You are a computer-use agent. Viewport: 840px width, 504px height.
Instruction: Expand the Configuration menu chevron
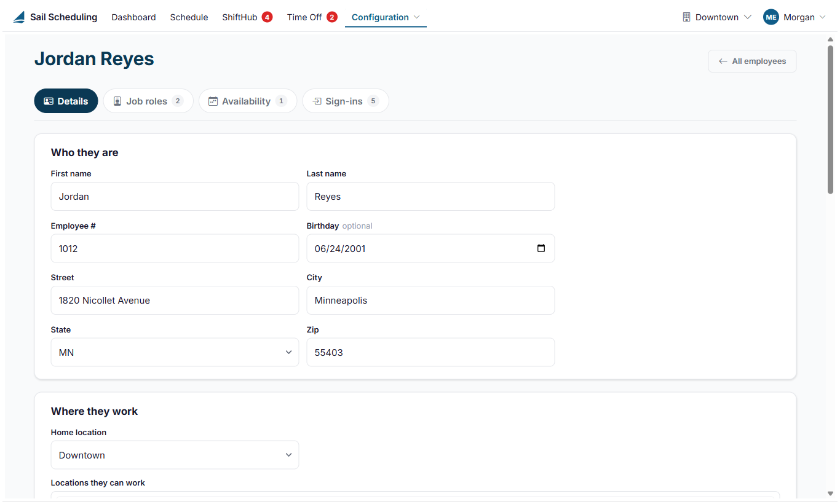(x=417, y=17)
